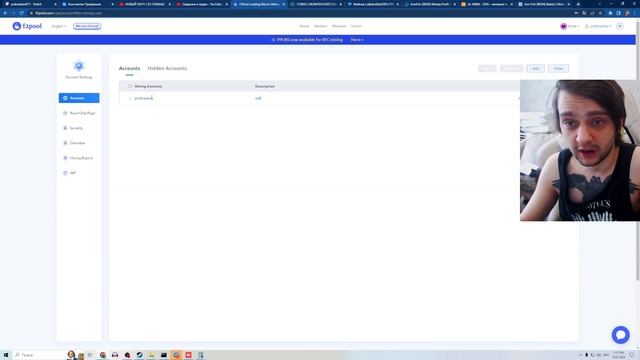Tick the checkbox beside the first account row
The width and height of the screenshot is (640, 360).
pyautogui.click(x=130, y=98)
